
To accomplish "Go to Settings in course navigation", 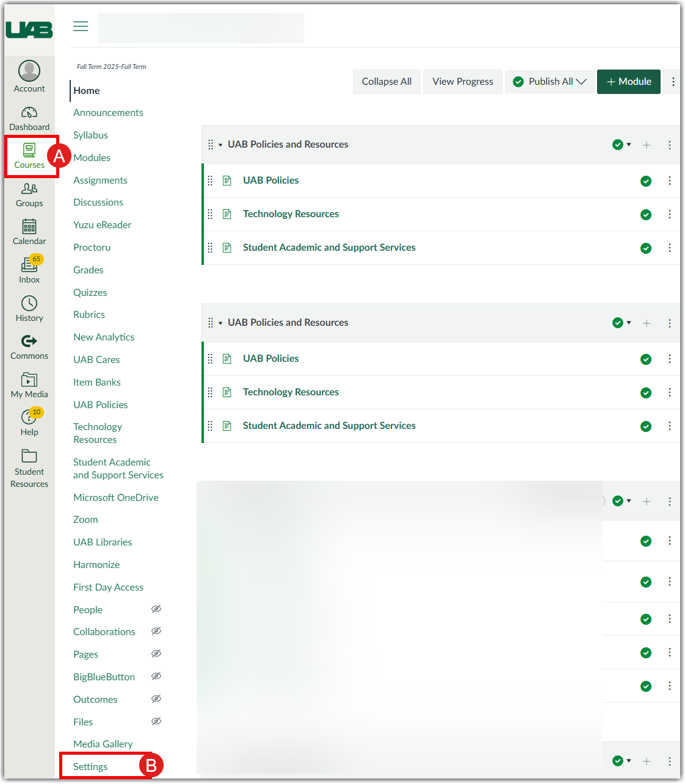I will (90, 767).
